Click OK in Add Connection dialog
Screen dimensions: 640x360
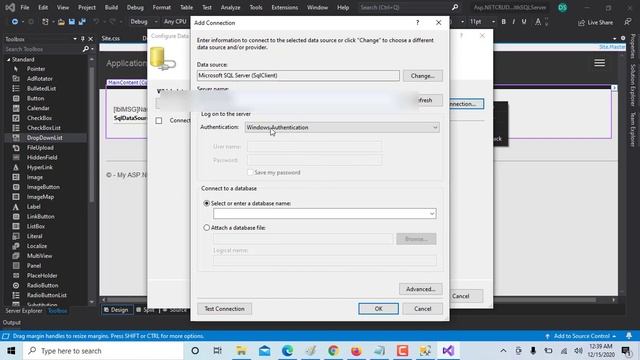pos(378,309)
